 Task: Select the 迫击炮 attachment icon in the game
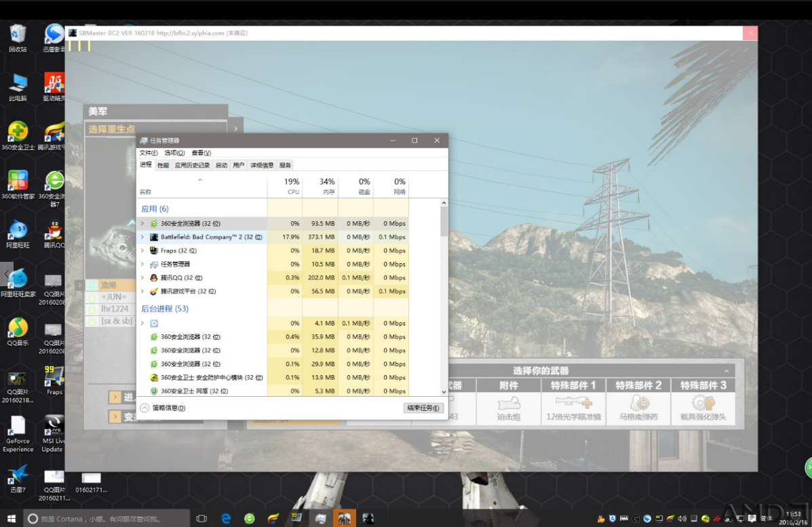coord(509,403)
